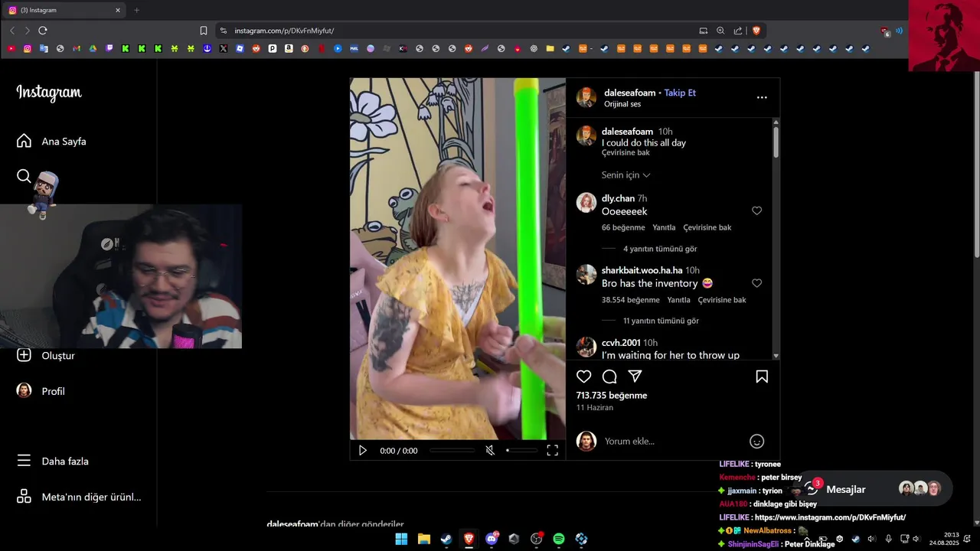Viewport: 980px width, 551px height.
Task: Open the Twitch bookmark
Action: pos(109,48)
